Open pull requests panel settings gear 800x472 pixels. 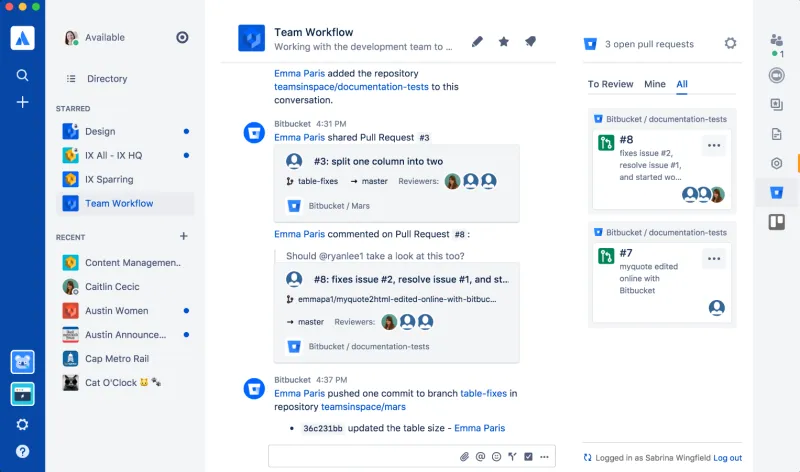pyautogui.click(x=731, y=43)
